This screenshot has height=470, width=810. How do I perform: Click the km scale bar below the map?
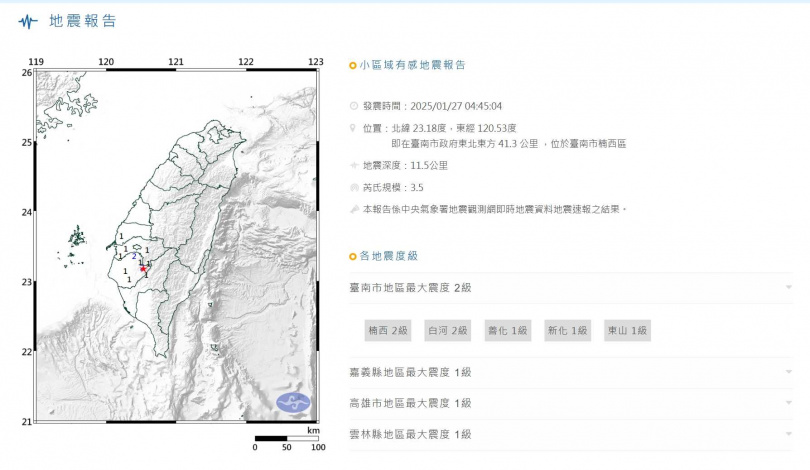(x=287, y=438)
